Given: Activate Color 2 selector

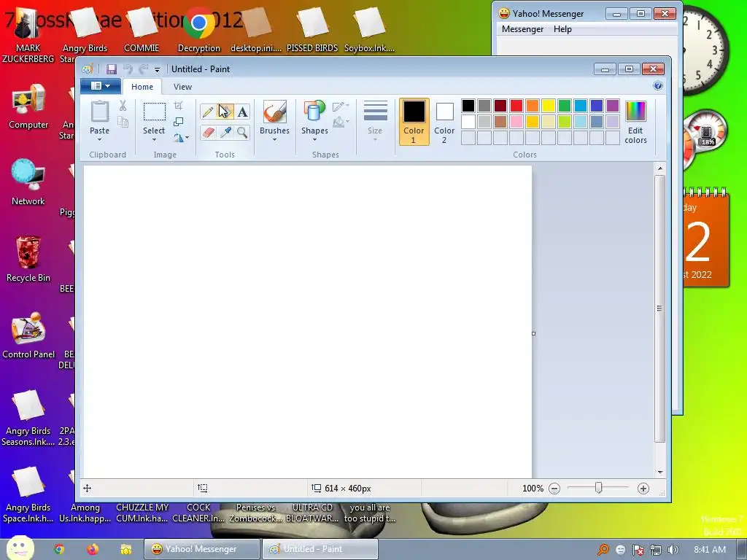Looking at the screenshot, I should 444,122.
